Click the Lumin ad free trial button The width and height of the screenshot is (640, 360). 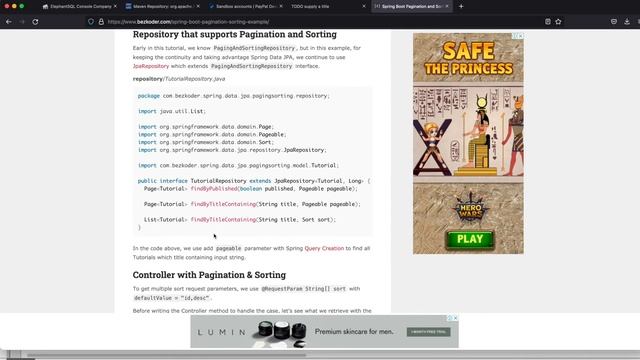(x=429, y=332)
